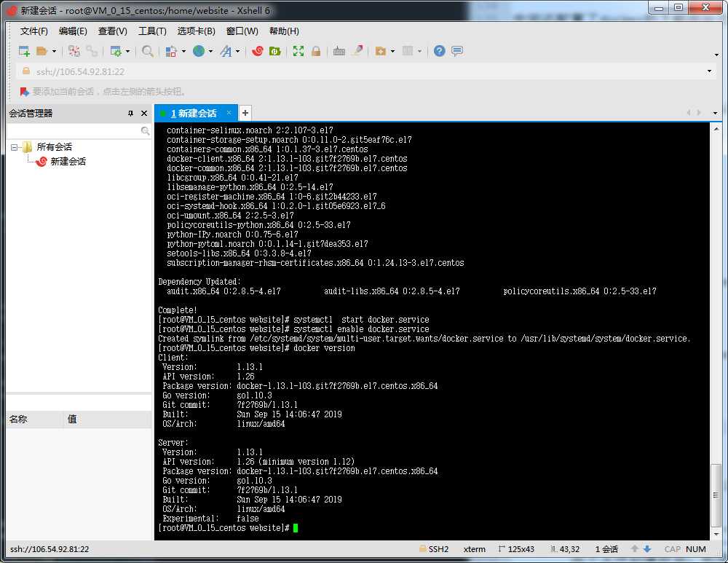728x563 pixels.
Task: Open the color scheme icon
Action: 171,51
